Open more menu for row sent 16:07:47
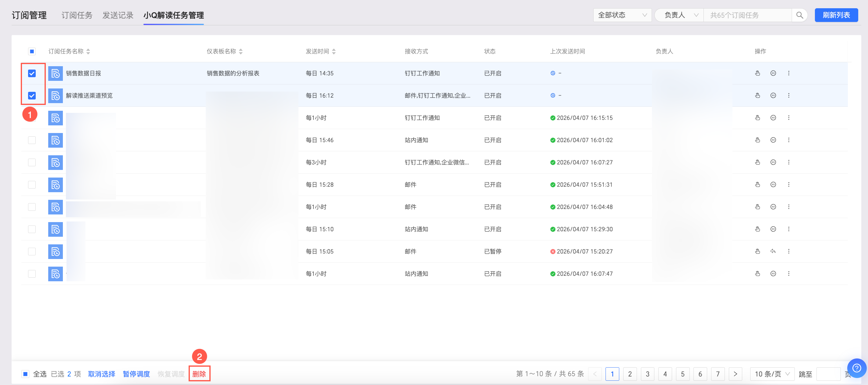Screen dimensions: 868x385 tap(788, 273)
